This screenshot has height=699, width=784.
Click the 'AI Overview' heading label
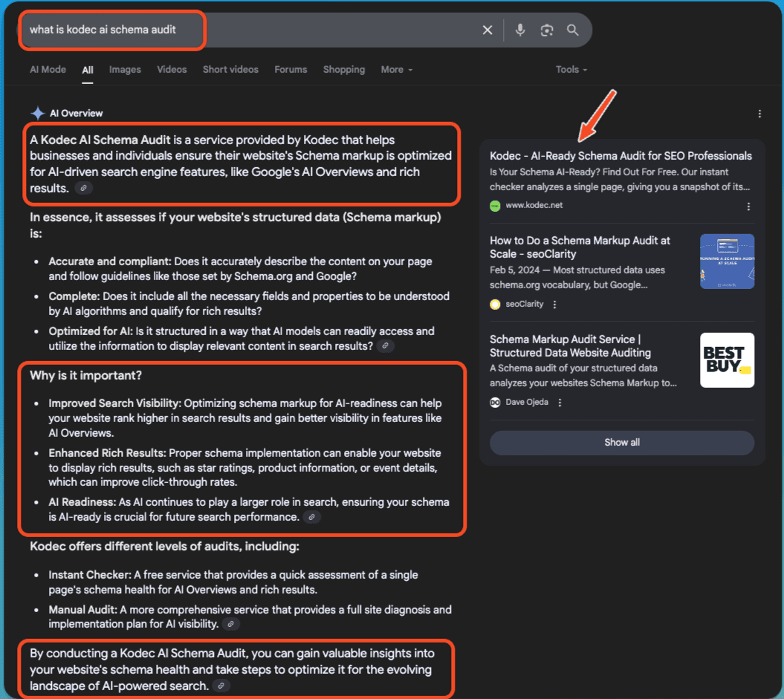coord(77,114)
